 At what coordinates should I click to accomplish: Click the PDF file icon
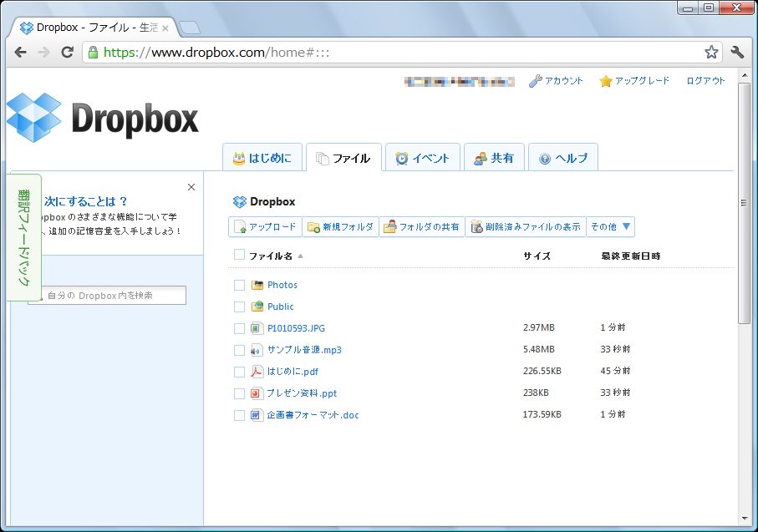pos(257,372)
